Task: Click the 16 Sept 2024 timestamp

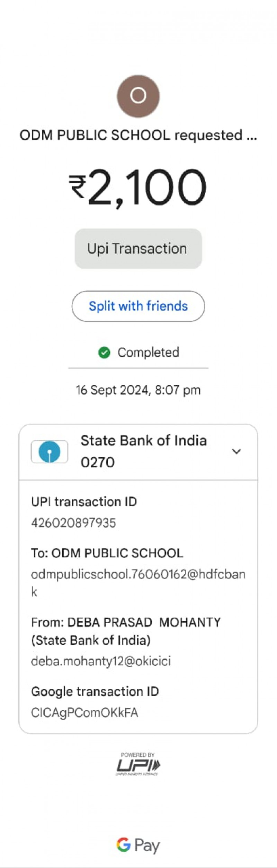Action: pyautogui.click(x=138, y=390)
